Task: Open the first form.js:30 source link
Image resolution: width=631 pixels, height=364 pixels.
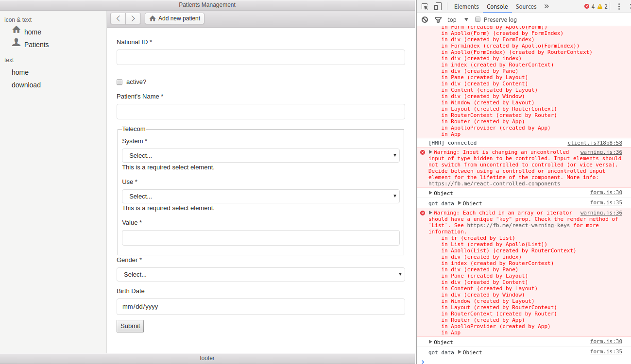Action: [x=606, y=192]
